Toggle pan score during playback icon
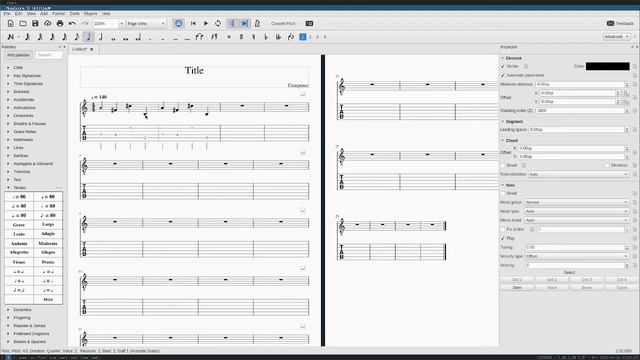The height and width of the screenshot is (360, 640). [x=244, y=24]
